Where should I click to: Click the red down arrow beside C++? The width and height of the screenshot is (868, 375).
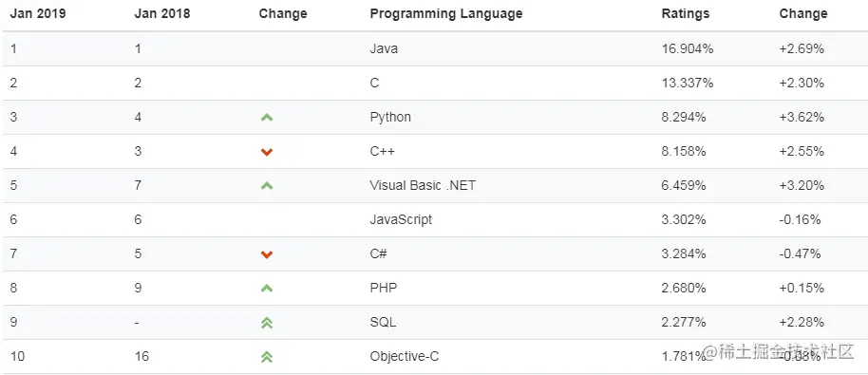click(x=267, y=152)
